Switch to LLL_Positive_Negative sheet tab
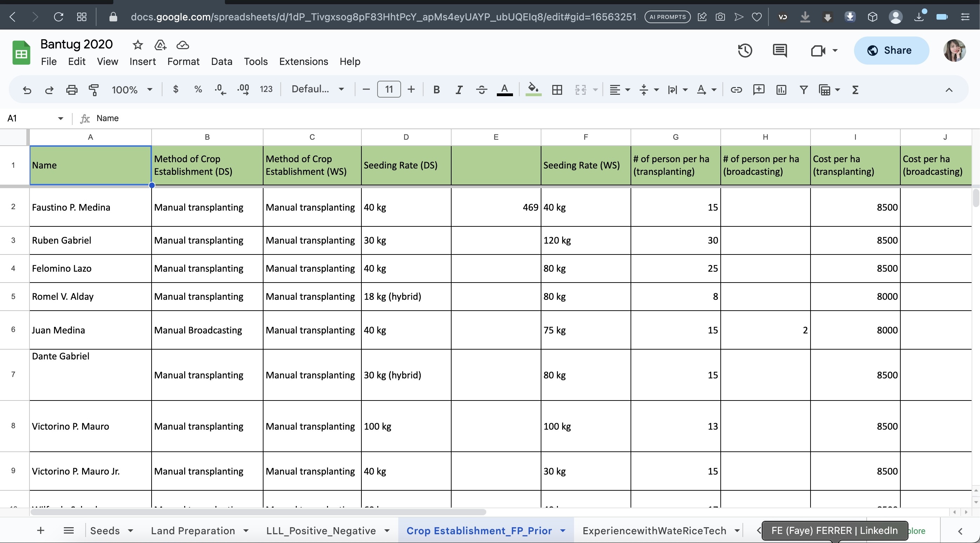The width and height of the screenshot is (980, 543). [x=321, y=530]
